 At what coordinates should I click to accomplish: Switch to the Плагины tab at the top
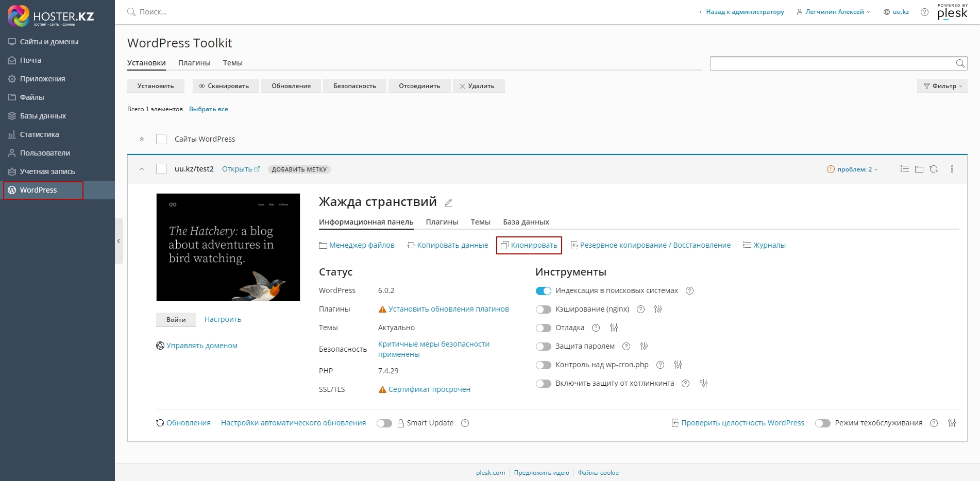pyautogui.click(x=194, y=63)
